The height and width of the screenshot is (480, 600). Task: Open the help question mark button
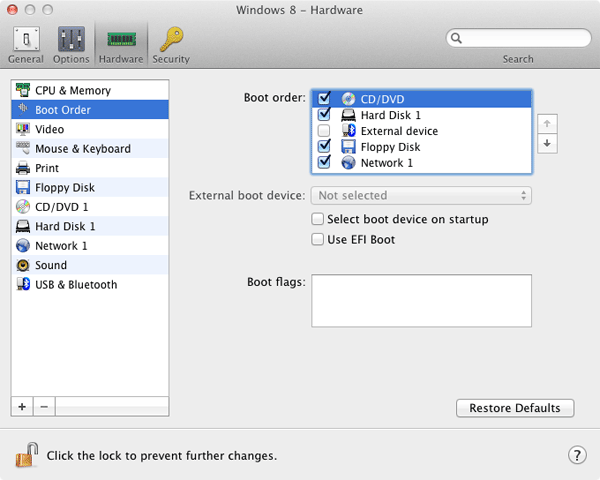[577, 455]
